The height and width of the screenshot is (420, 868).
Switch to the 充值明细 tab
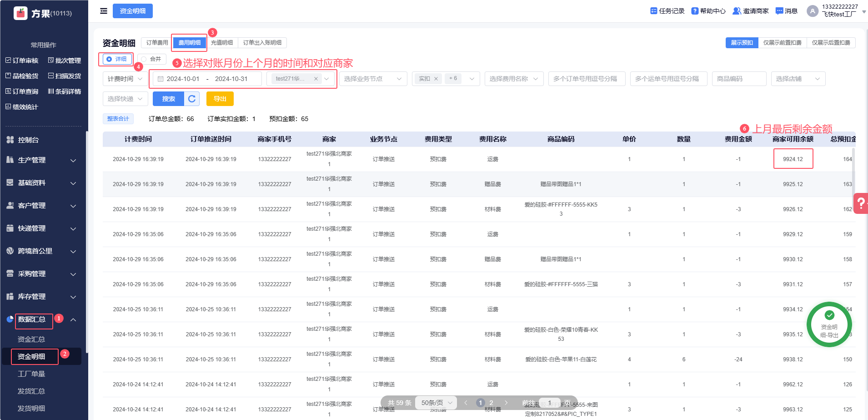pos(222,43)
